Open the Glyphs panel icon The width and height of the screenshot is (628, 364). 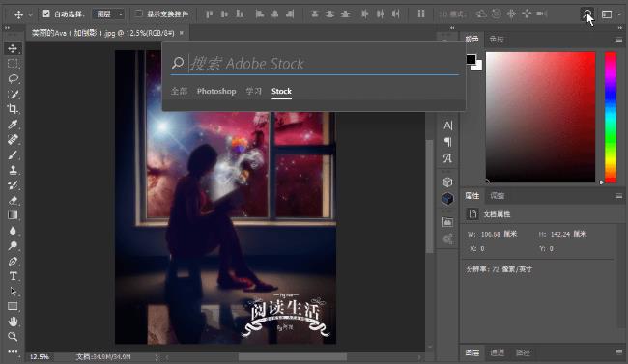point(447,158)
